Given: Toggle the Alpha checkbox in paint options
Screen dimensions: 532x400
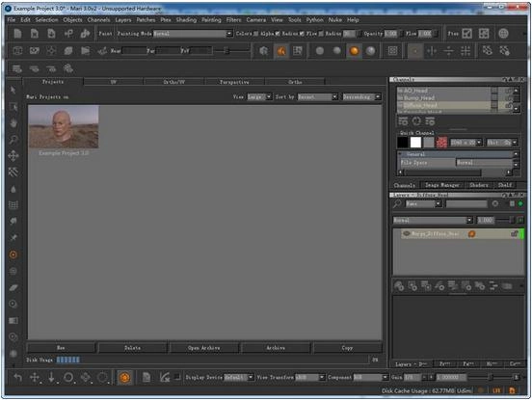Looking at the screenshot, I should pos(277,34).
